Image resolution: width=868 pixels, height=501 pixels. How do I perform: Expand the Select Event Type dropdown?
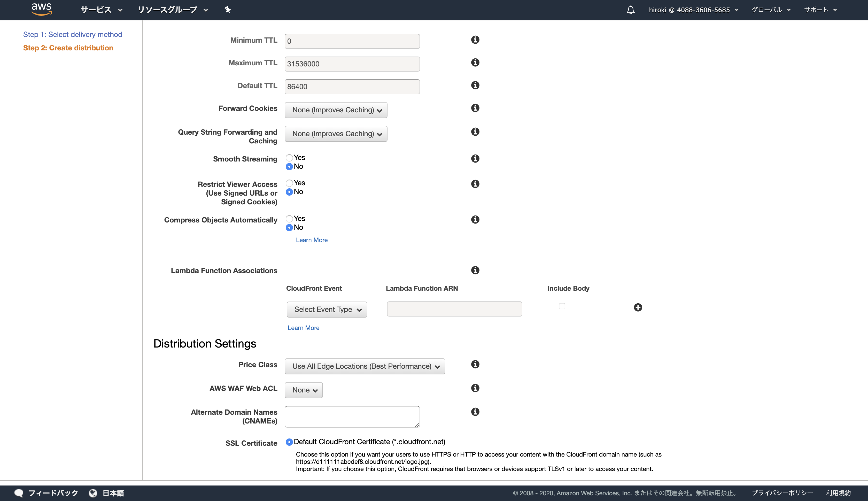(x=327, y=309)
